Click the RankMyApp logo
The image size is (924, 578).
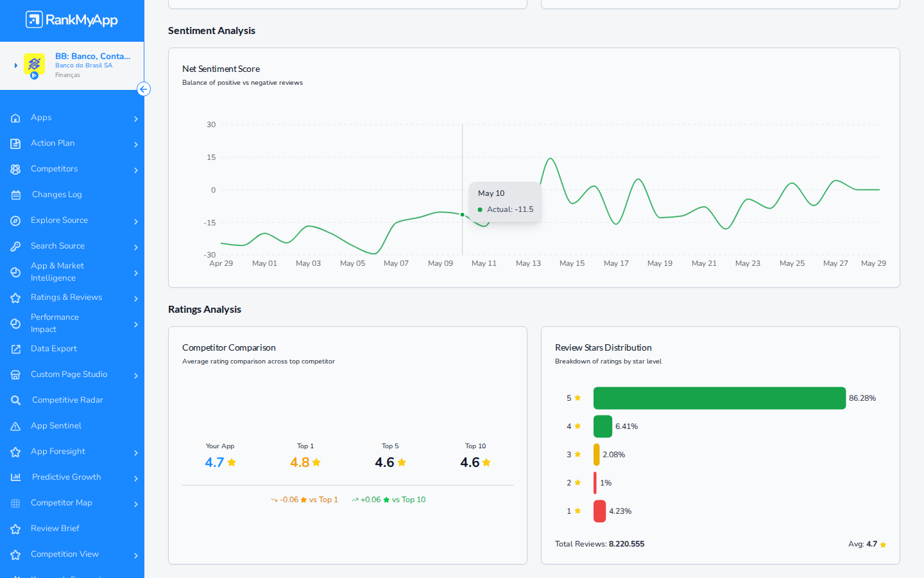(72, 20)
